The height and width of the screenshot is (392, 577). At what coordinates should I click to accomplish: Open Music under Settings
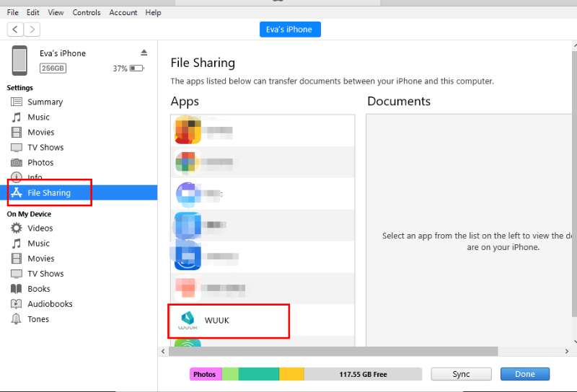point(39,117)
